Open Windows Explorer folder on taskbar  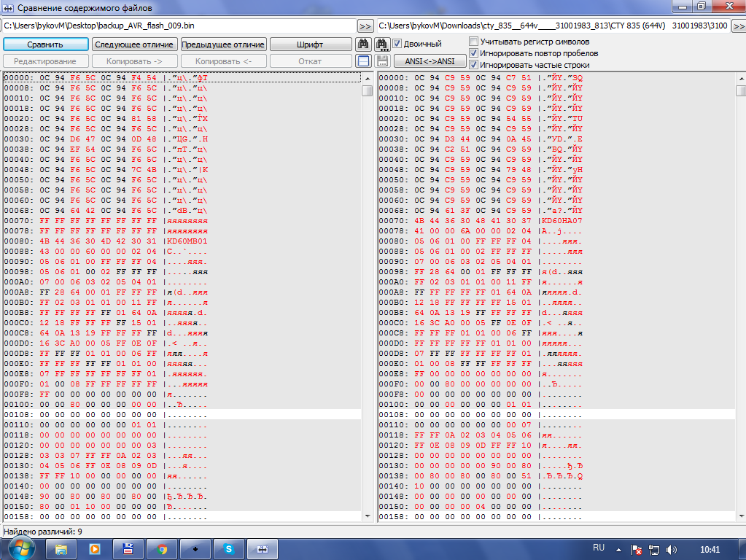pyautogui.click(x=61, y=548)
